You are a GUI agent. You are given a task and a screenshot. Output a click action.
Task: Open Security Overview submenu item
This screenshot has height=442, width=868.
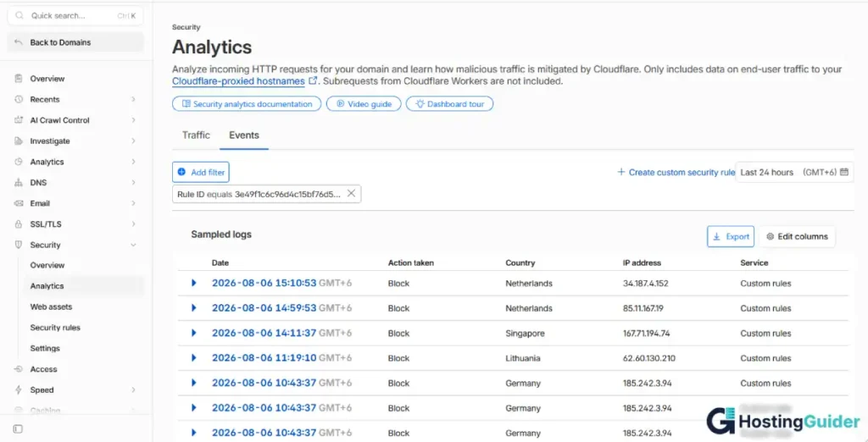(x=47, y=265)
